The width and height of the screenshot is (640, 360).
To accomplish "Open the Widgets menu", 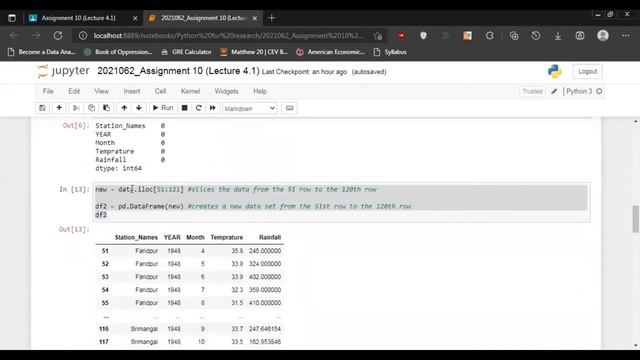I will (226, 91).
